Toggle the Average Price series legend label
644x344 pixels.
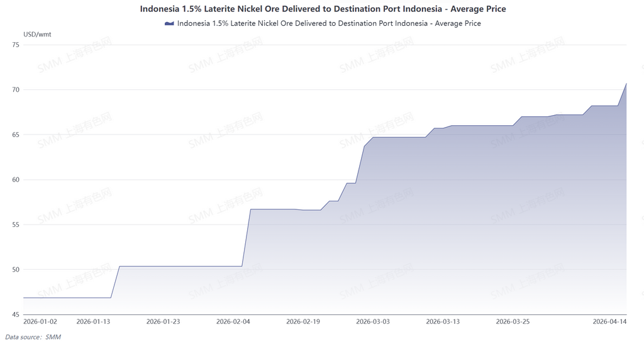[329, 23]
